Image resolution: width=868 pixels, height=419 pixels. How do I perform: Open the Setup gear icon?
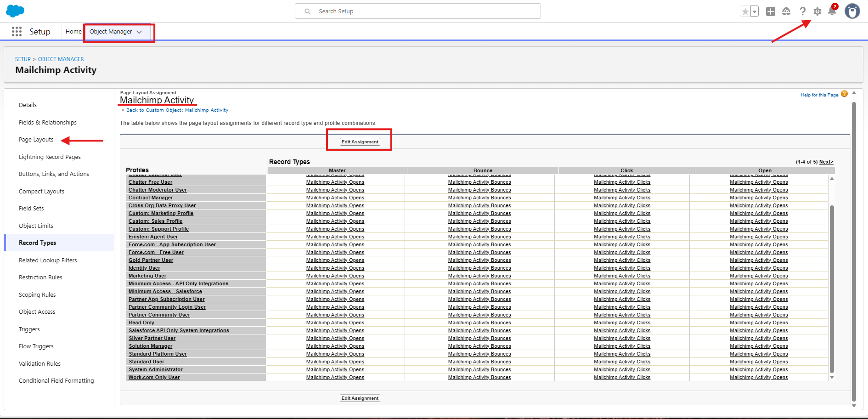(x=817, y=11)
